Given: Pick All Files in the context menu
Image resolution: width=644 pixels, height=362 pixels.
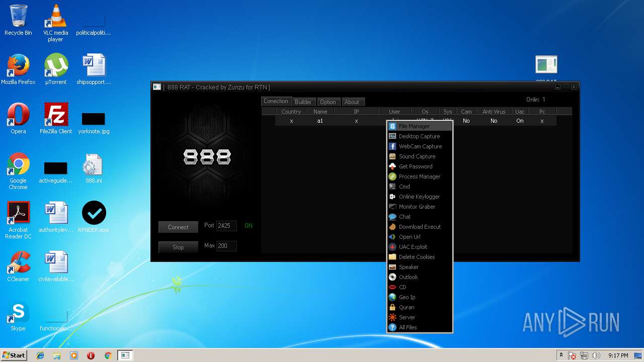Looking at the screenshot, I should pos(420,327).
